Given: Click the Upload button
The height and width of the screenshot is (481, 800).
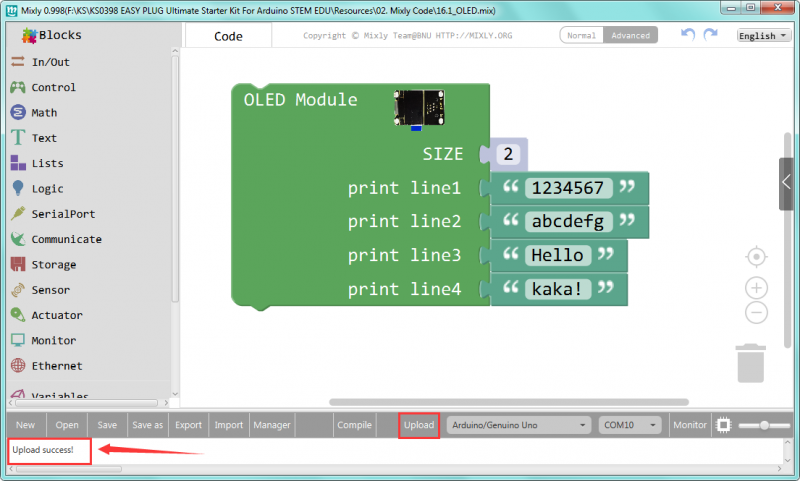Looking at the screenshot, I should (x=419, y=425).
